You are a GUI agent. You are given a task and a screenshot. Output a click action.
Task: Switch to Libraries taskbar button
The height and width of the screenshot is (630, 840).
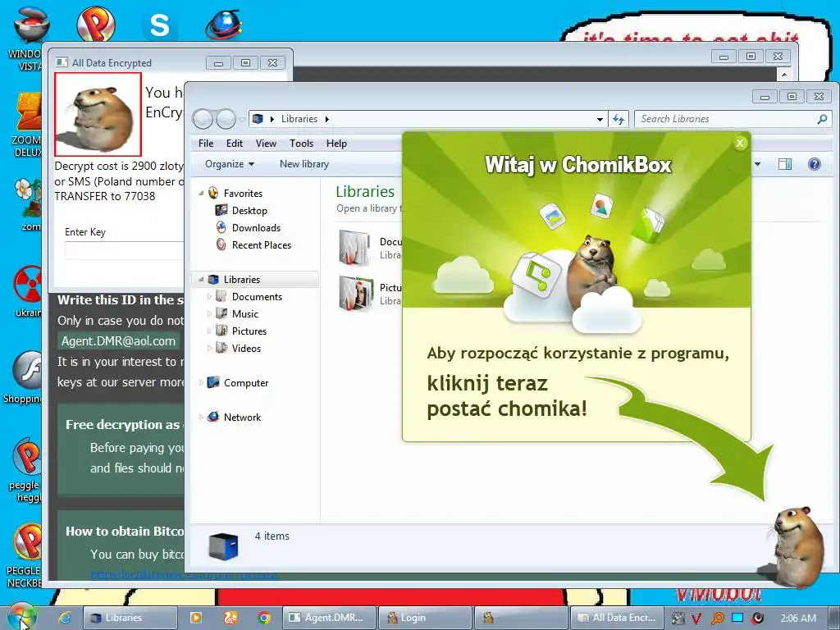point(130,618)
